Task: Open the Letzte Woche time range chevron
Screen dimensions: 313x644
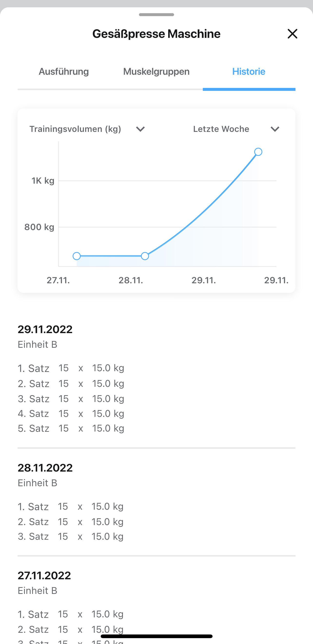Action: [275, 129]
